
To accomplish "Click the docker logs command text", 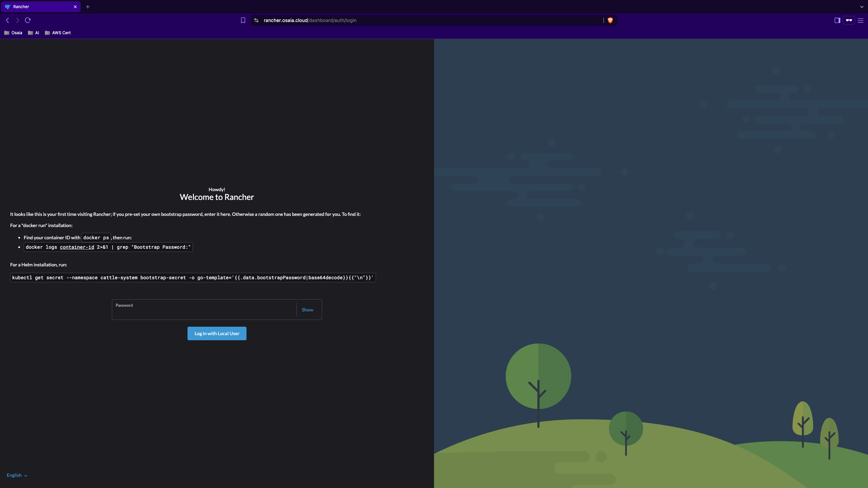I will [x=108, y=247].
